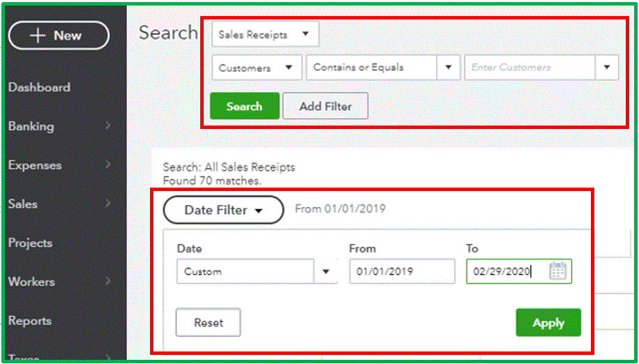
Task: Open the Expenses sidebar menu
Action: [x=35, y=165]
